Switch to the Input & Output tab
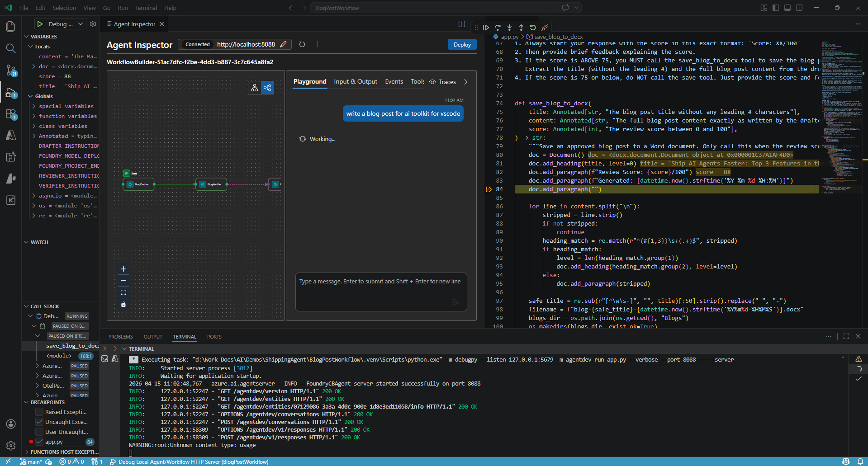The image size is (868, 466). [356, 82]
